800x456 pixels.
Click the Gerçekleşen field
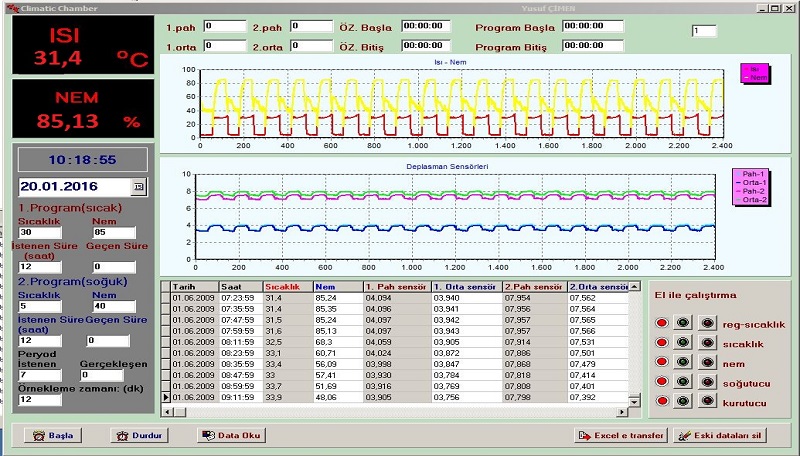pyautogui.click(x=102, y=375)
